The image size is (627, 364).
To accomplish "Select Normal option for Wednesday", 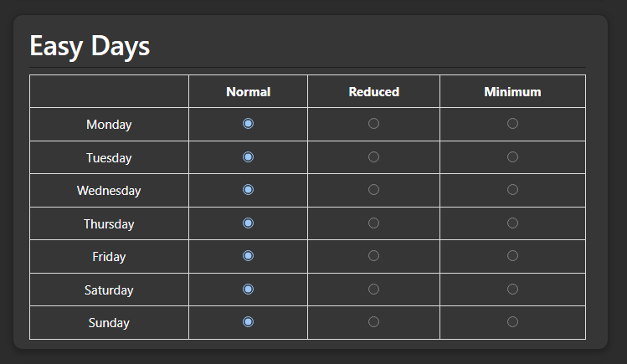I will [x=248, y=190].
